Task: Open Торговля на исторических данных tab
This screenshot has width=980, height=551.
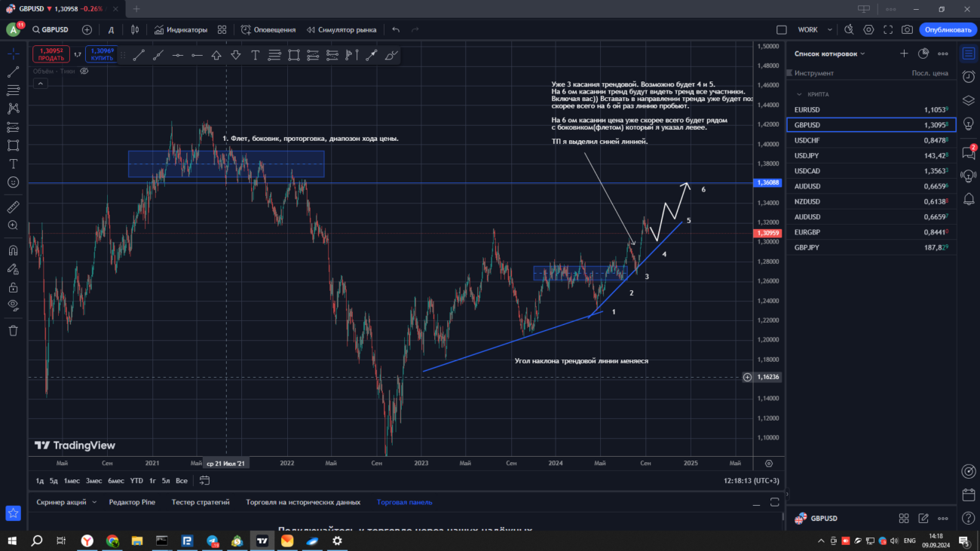Action: point(303,502)
